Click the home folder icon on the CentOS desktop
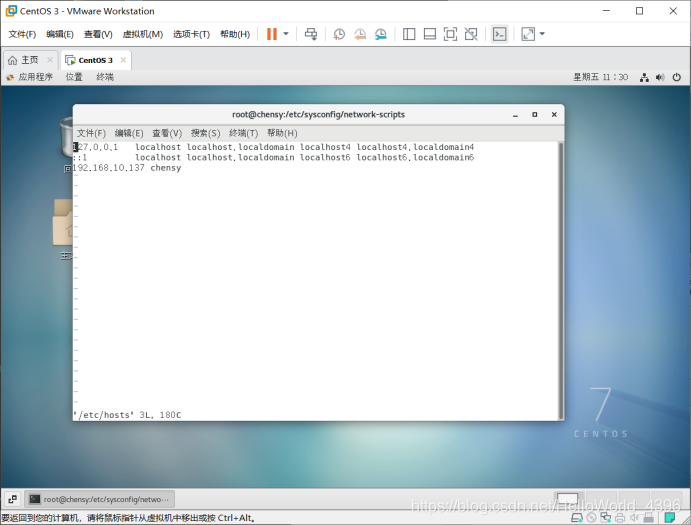 tap(63, 223)
